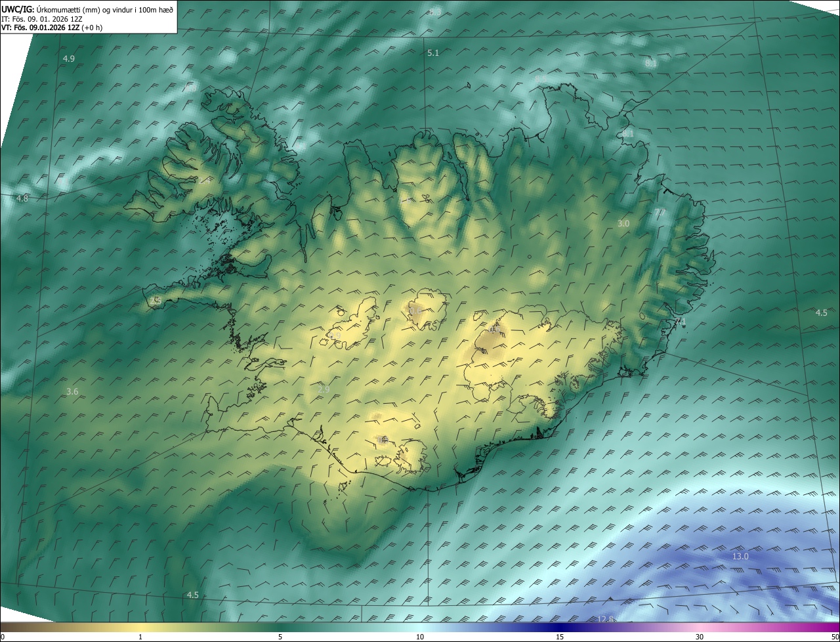The image size is (840, 642).
Task: Click the title line 'UWC/IG: Úrkomumætti (mm) og vindur'
Action: pos(87,9)
